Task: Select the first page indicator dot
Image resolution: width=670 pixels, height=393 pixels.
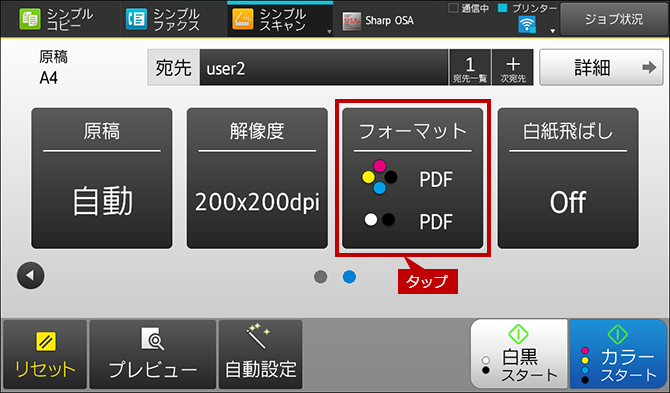Action: click(x=320, y=277)
